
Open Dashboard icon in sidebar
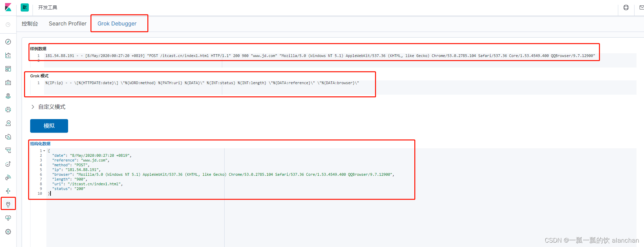[8, 69]
